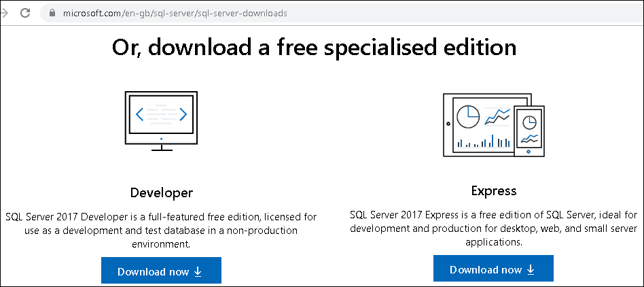Click the browser reload page icon
This screenshot has height=287, width=644.
coord(24,13)
